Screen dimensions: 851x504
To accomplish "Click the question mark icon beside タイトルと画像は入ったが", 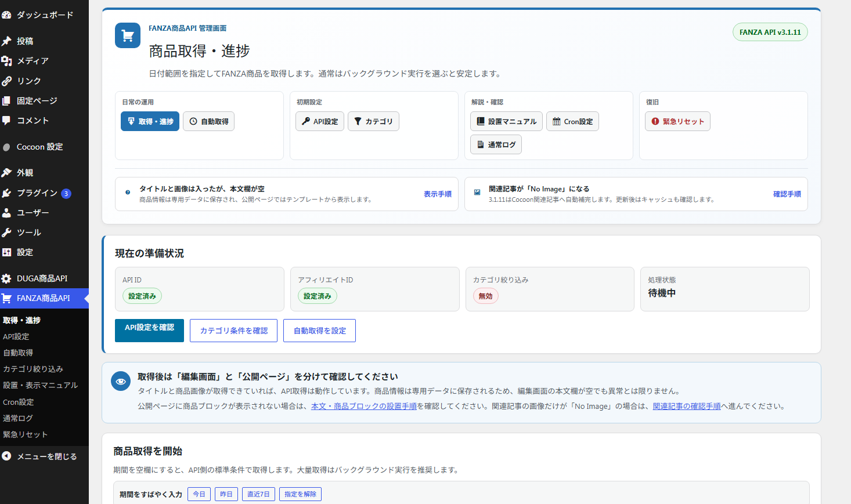I will (128, 193).
